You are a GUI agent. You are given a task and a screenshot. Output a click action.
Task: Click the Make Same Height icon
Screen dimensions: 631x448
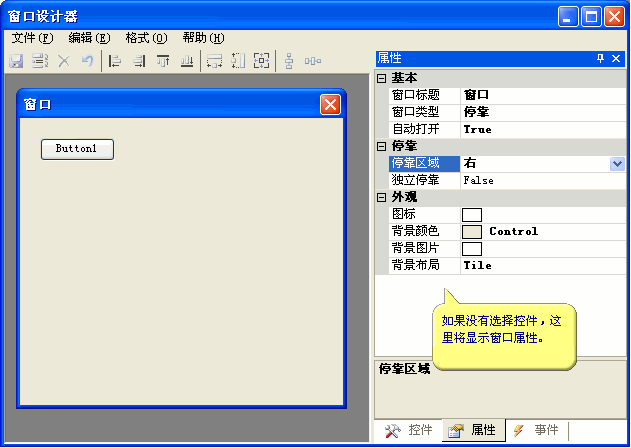(238, 61)
